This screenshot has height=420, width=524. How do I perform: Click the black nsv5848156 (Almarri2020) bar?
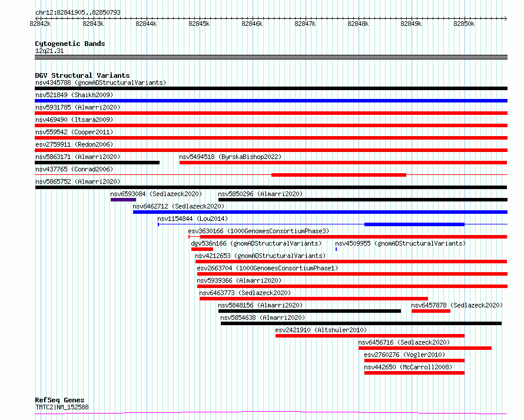[310, 311]
